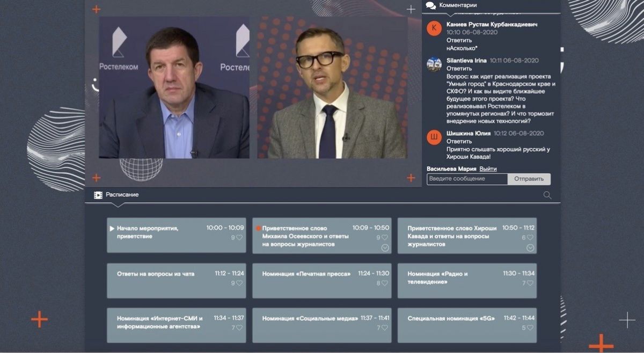The image size is (644, 353).
Task: Click orange live dot on Осеевского session
Action: pyautogui.click(x=259, y=228)
